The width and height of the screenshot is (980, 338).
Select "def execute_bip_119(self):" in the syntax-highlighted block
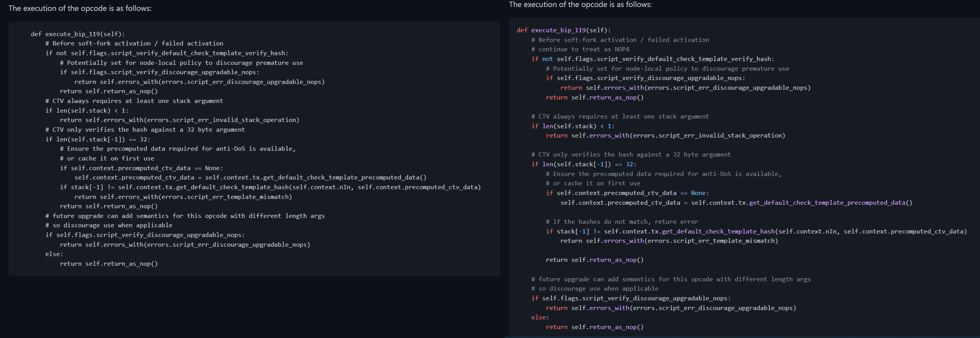564,30
